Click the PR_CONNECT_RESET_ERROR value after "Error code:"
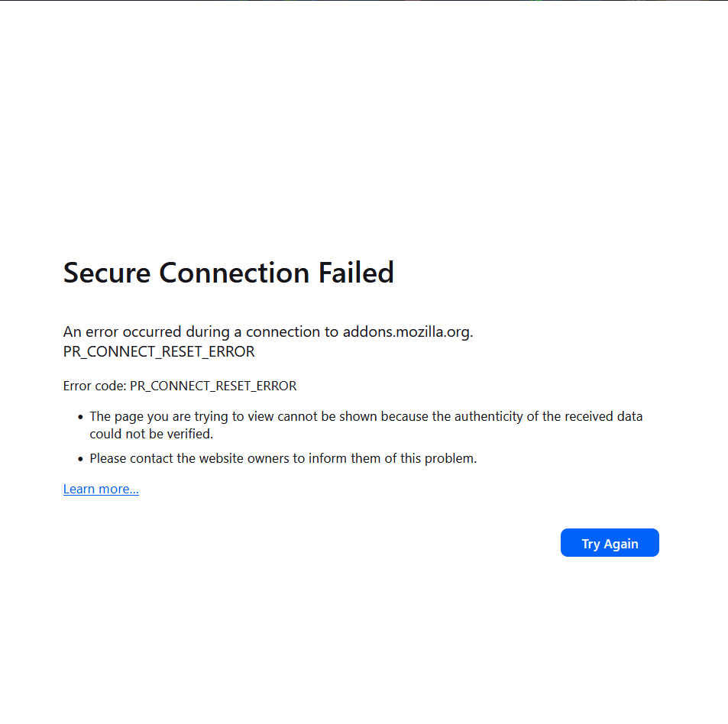This screenshot has width=728, height=724. pos(213,386)
